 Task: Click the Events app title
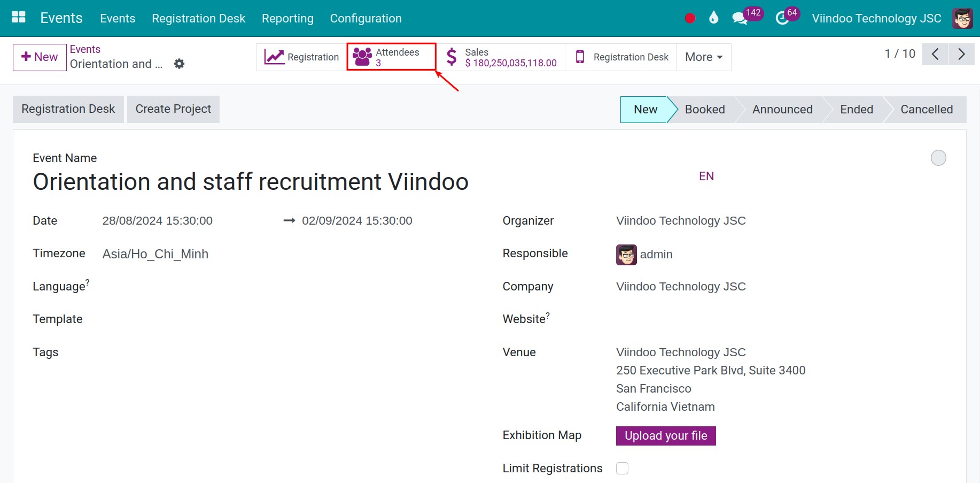pos(61,18)
